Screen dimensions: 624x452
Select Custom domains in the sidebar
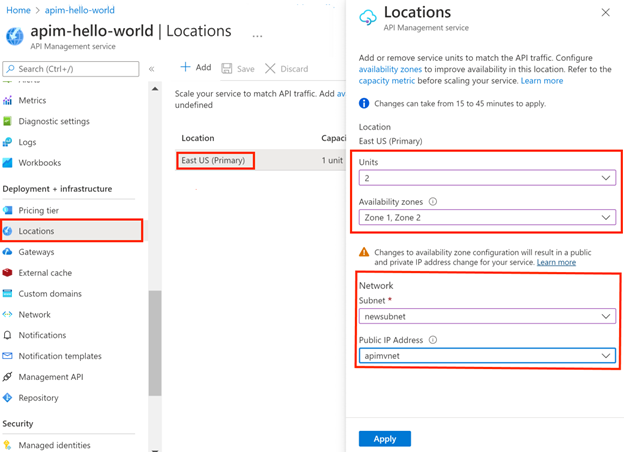pyautogui.click(x=49, y=293)
